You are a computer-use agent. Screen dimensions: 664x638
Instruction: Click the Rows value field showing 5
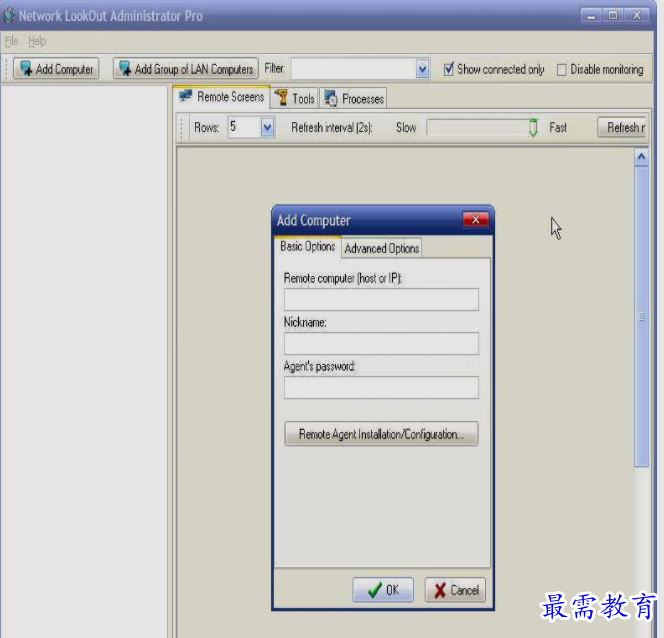click(x=244, y=127)
